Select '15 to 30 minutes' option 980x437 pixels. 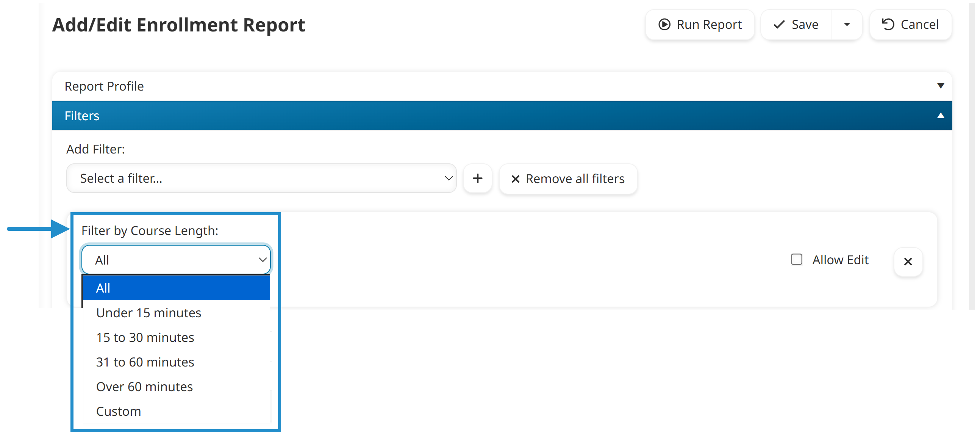pos(145,337)
